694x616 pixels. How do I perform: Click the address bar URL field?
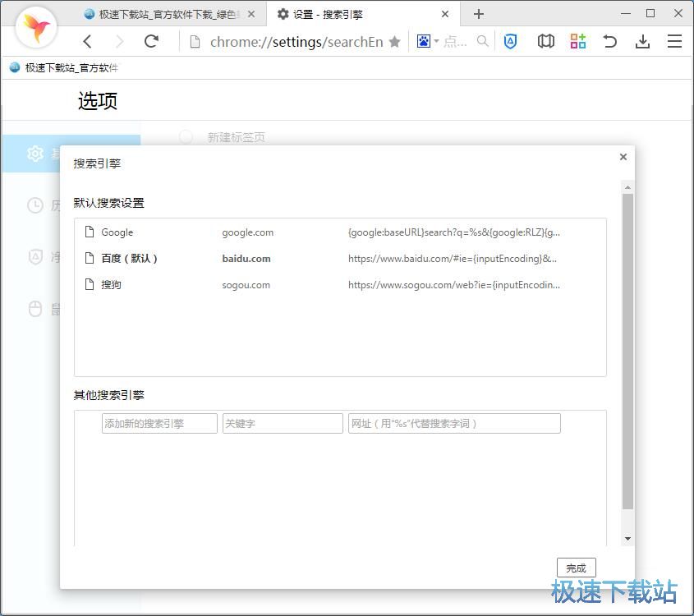click(x=296, y=42)
